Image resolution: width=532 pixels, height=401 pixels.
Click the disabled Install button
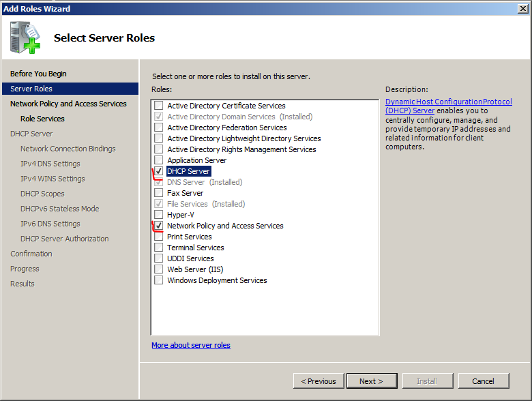pyautogui.click(x=428, y=381)
